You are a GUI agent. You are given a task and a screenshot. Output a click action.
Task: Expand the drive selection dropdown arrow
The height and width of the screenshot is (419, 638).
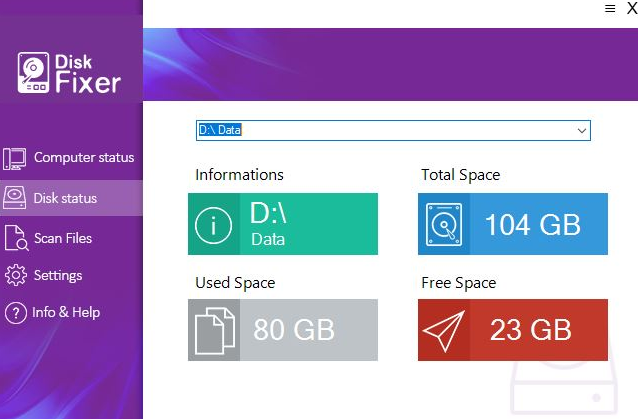582,131
